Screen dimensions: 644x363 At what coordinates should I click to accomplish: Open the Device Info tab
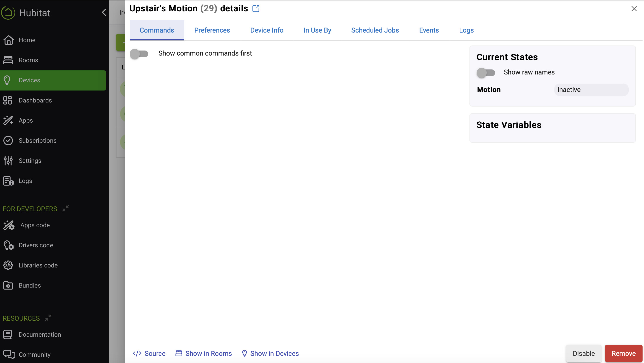click(x=267, y=30)
